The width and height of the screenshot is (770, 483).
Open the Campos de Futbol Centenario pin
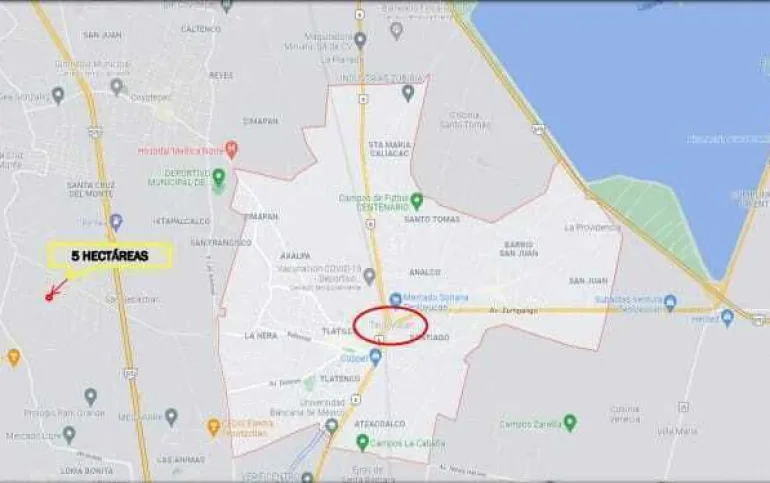(416, 200)
